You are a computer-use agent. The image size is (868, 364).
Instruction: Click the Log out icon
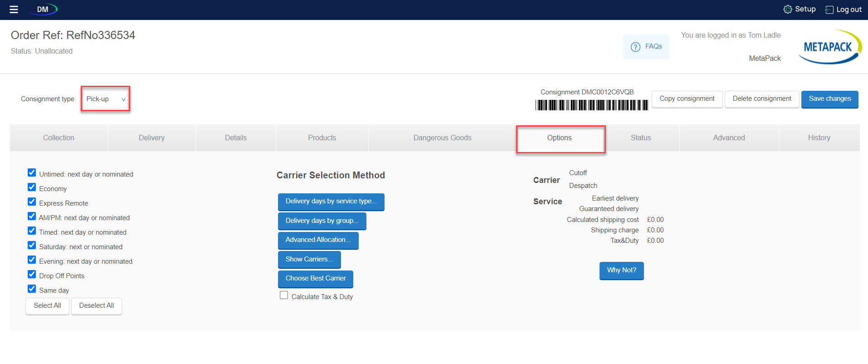pyautogui.click(x=829, y=10)
